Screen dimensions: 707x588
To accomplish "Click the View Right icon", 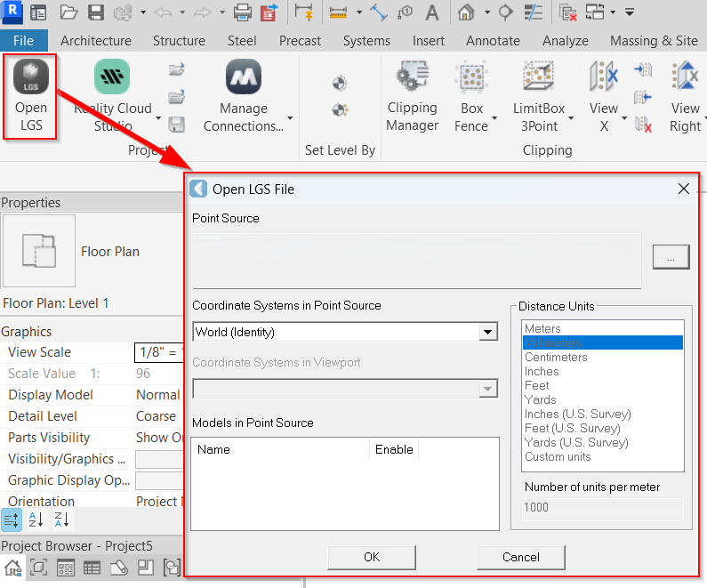I will click(685, 78).
